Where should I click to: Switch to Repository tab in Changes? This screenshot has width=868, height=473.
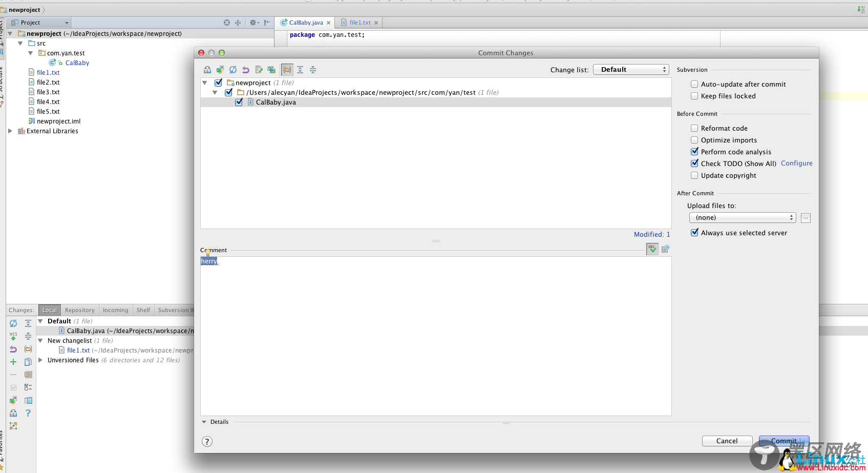tap(80, 310)
